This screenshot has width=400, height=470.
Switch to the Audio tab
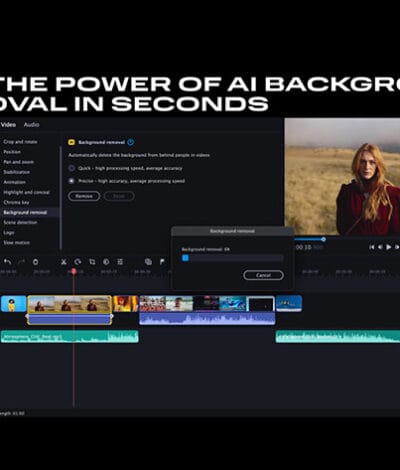click(31, 125)
